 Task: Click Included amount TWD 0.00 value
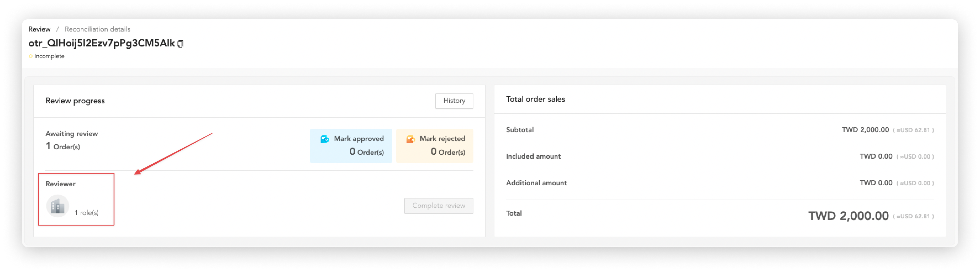coord(876,156)
